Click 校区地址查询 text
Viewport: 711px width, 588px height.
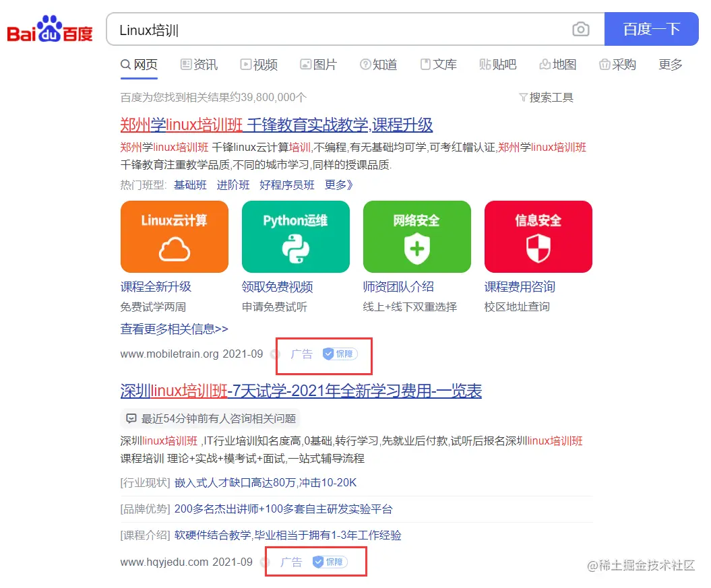517,306
